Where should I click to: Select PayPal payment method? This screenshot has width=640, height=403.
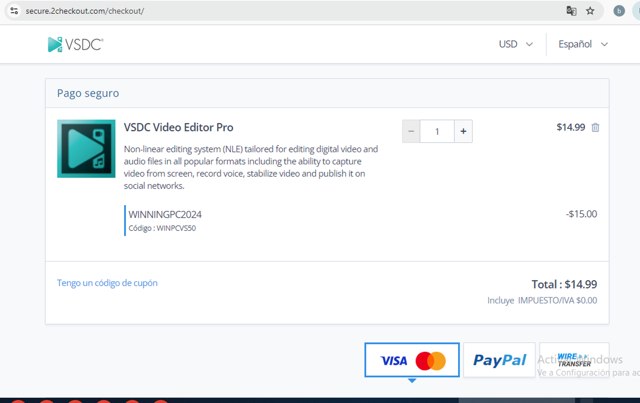(x=499, y=360)
